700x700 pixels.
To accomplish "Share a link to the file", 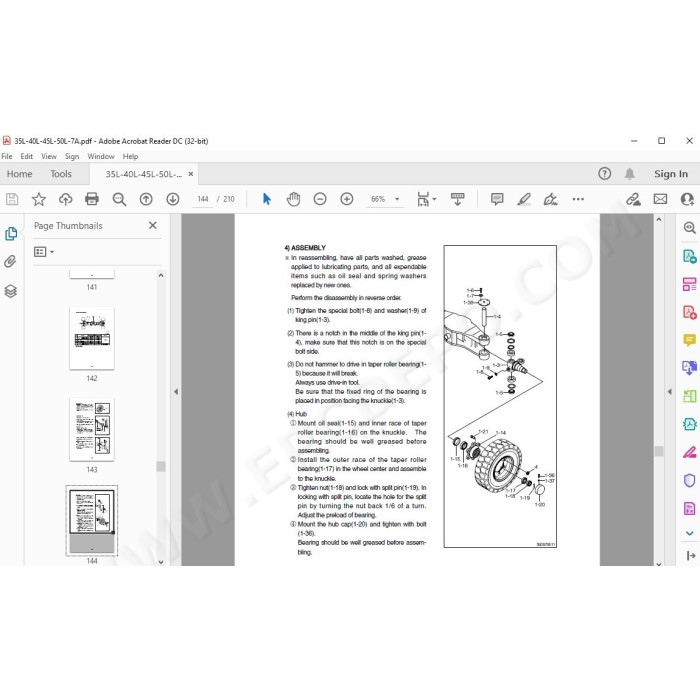I will tap(633, 199).
